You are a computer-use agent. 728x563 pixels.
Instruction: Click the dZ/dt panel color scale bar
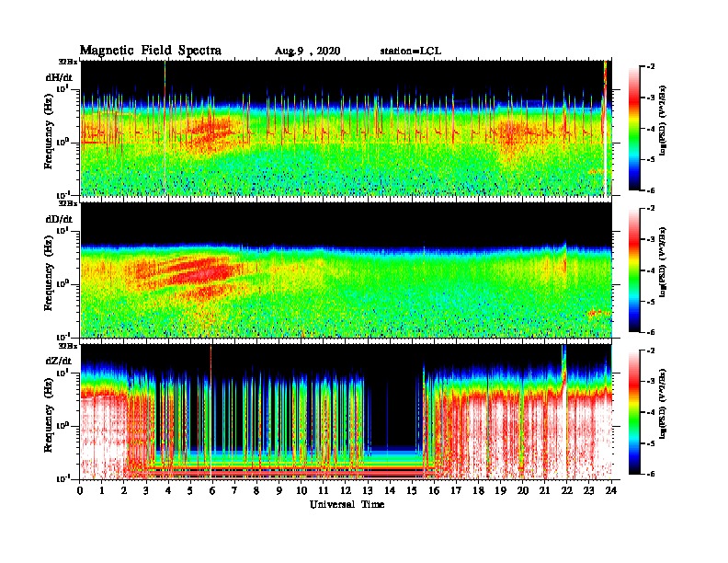(633, 412)
